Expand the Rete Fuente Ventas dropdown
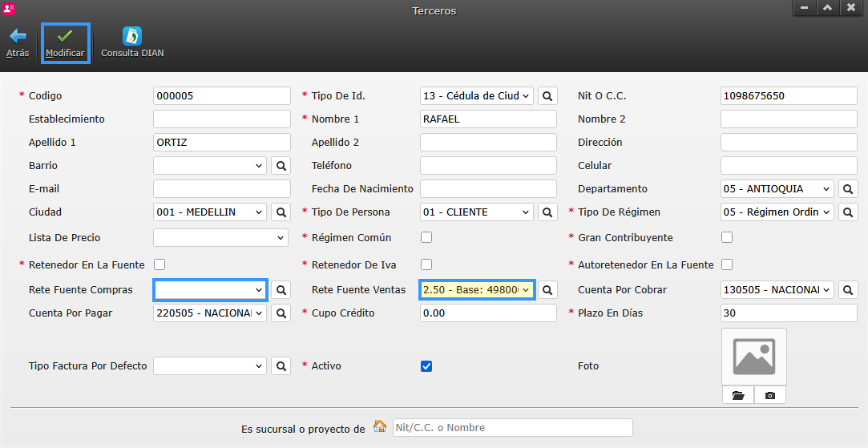The image size is (868, 448). pyautogui.click(x=477, y=290)
